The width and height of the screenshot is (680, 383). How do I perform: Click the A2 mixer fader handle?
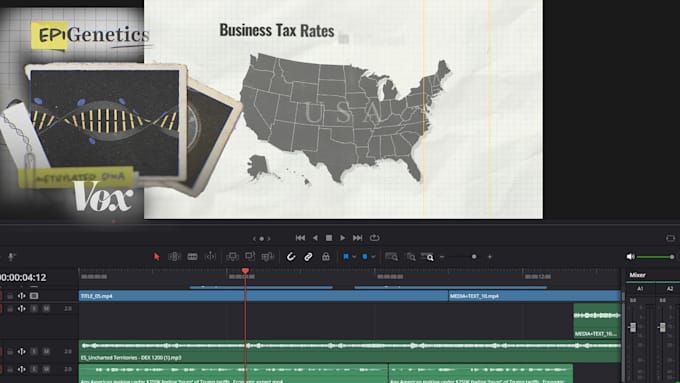click(x=662, y=327)
